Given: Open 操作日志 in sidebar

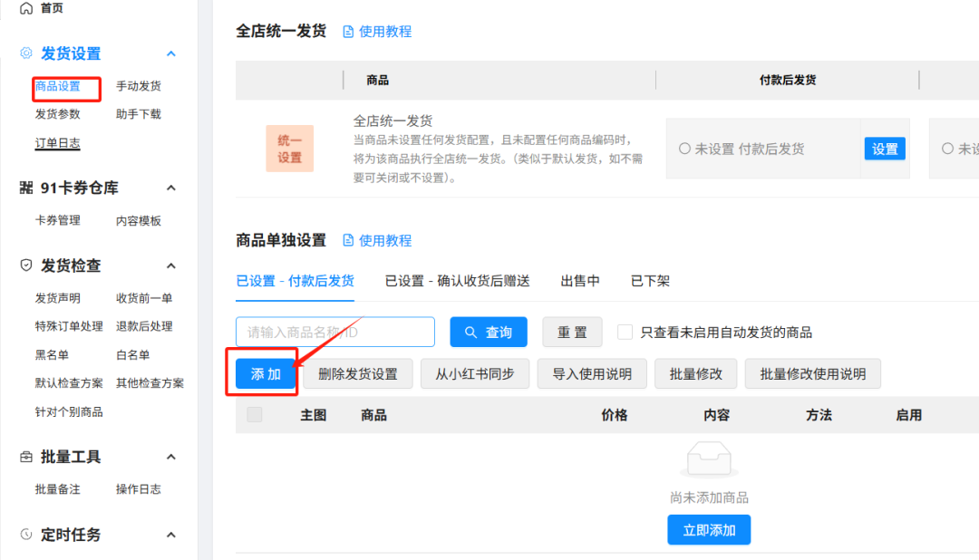Looking at the screenshot, I should 139,489.
